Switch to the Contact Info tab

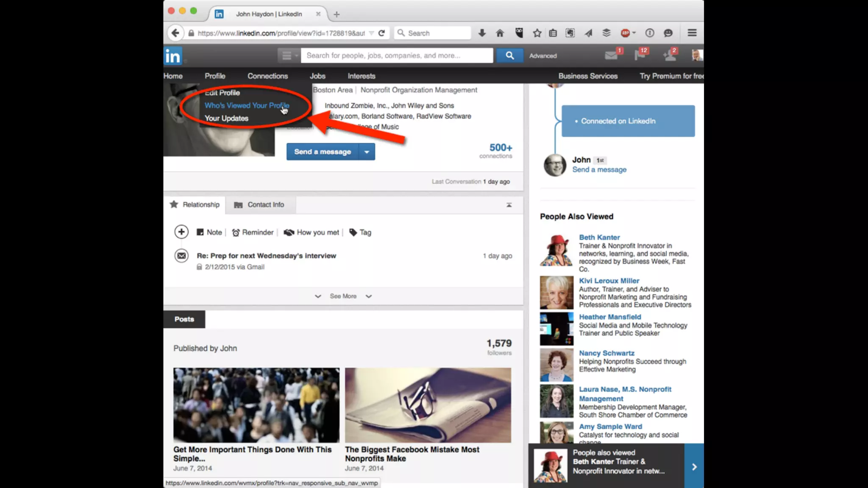(260, 205)
